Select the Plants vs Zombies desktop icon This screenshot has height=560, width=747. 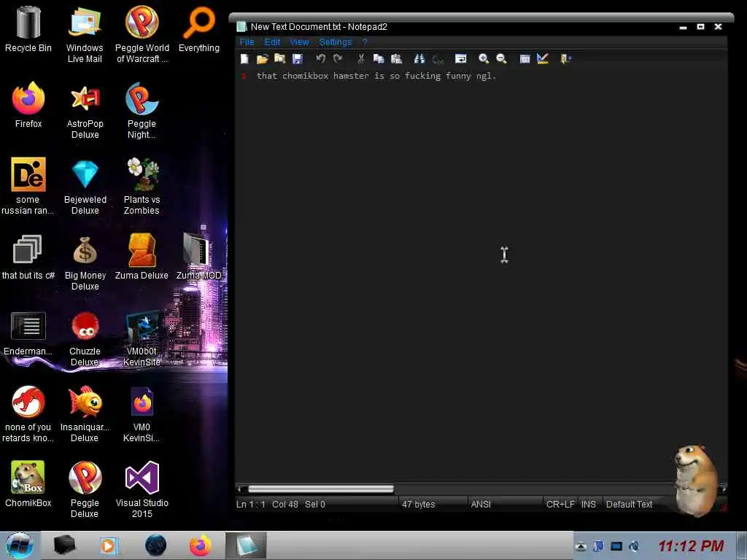click(x=142, y=186)
